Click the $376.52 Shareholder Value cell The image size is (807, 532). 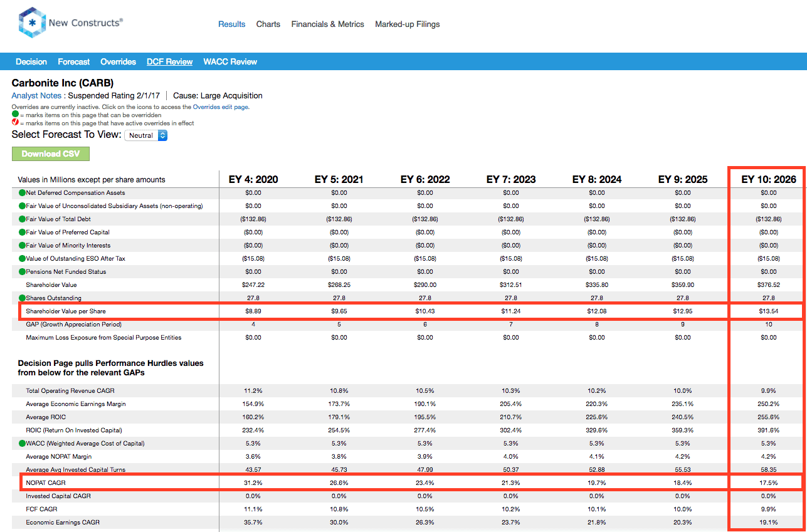point(769,285)
